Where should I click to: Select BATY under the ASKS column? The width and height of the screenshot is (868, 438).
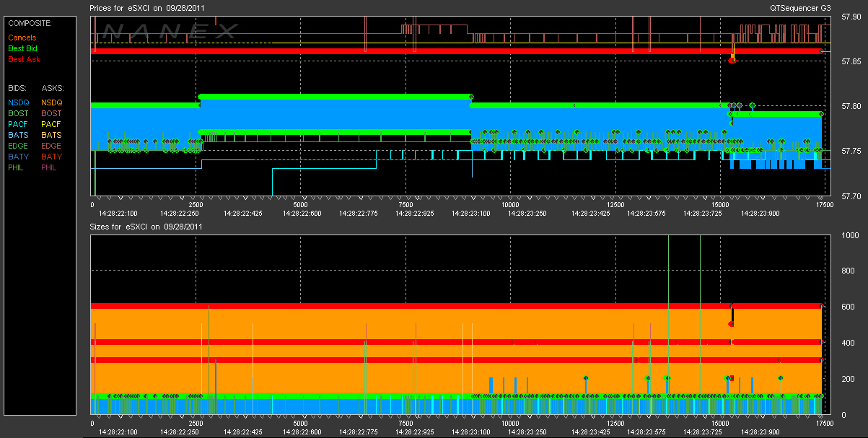tap(52, 157)
